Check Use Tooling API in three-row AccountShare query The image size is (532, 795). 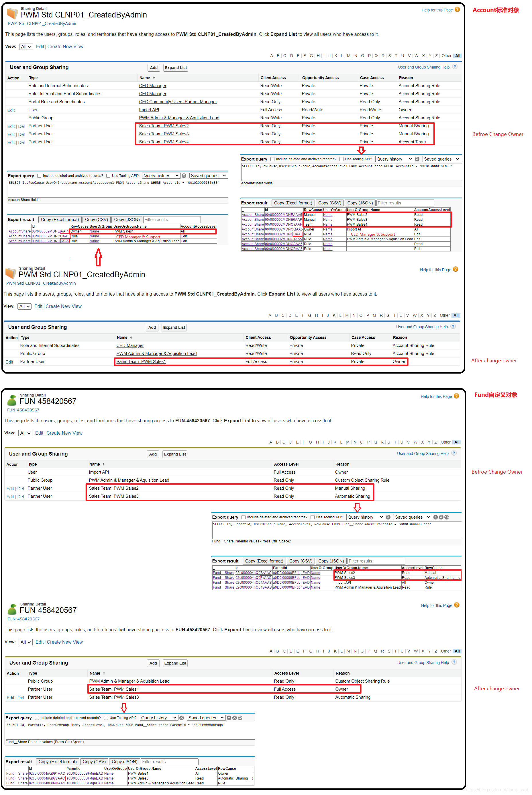point(108,176)
